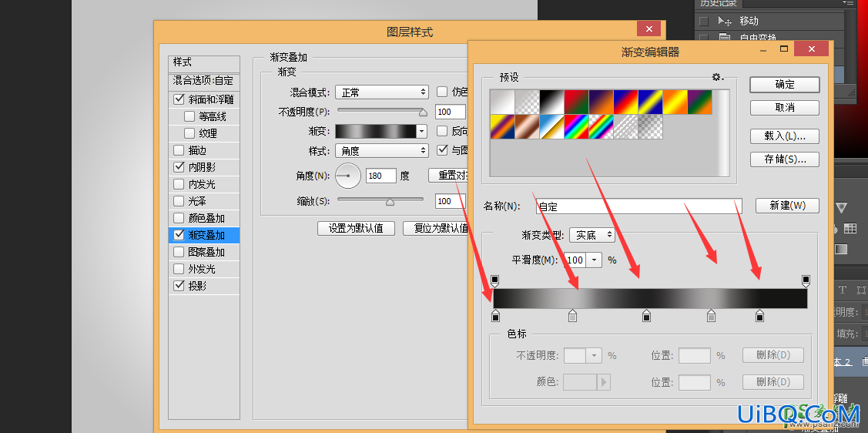Select the right gray color stop
The image size is (868, 433).
(x=712, y=316)
